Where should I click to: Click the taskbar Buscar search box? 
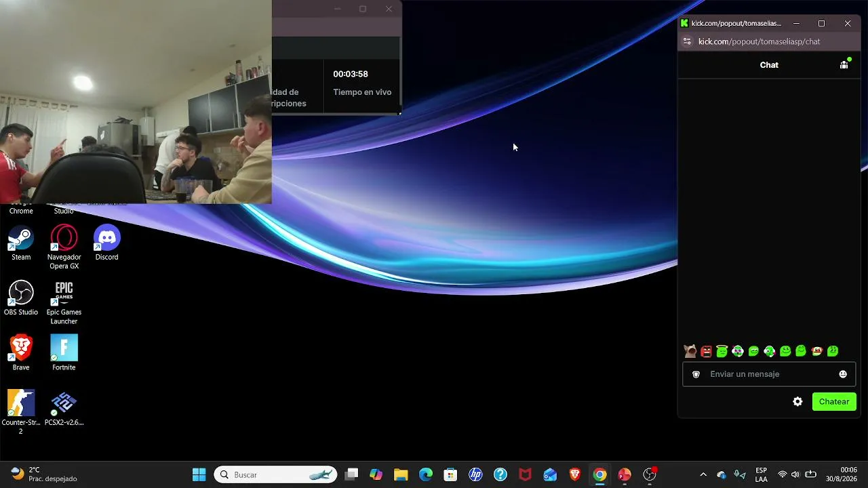click(276, 474)
